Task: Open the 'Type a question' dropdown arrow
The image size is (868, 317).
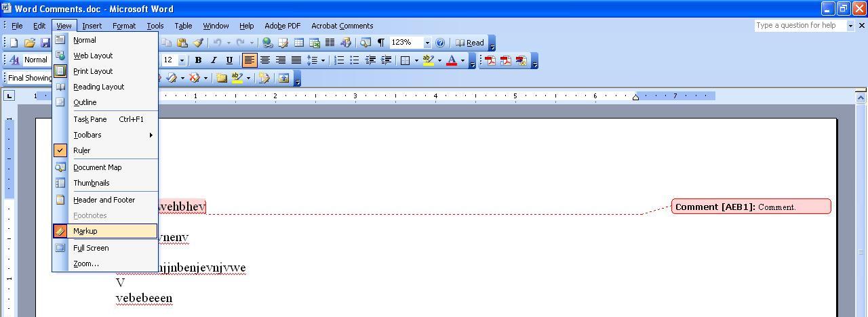Action: [850, 26]
